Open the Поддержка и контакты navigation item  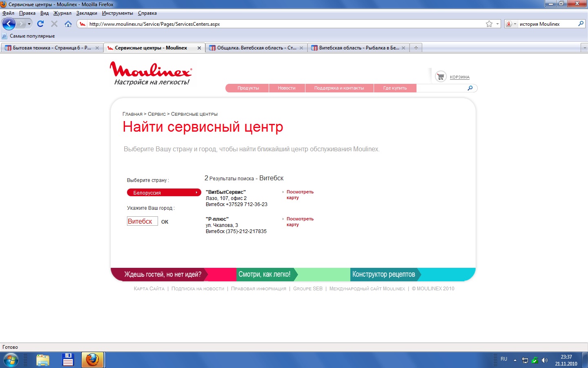point(339,88)
